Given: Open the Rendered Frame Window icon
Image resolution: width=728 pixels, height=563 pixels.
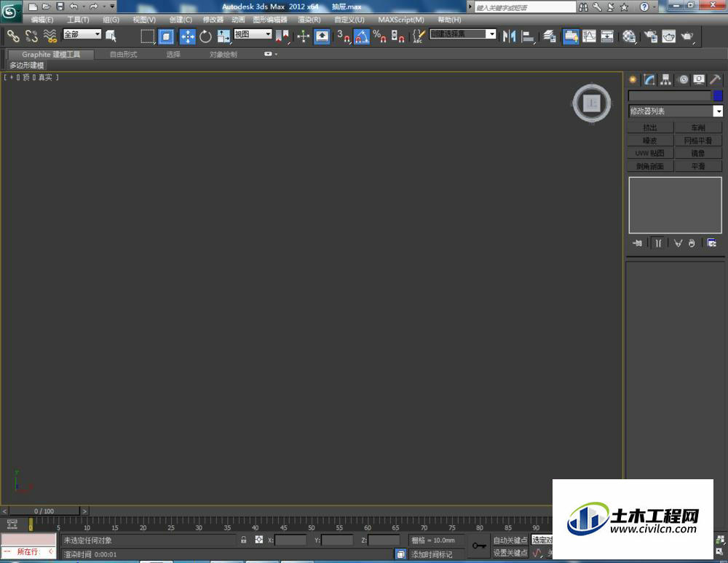Looking at the screenshot, I should 668,36.
